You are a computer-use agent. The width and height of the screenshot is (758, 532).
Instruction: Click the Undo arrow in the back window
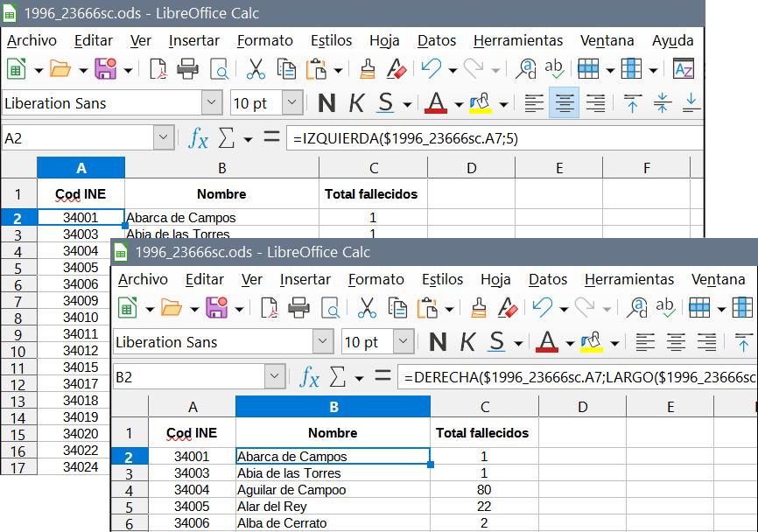click(x=432, y=69)
